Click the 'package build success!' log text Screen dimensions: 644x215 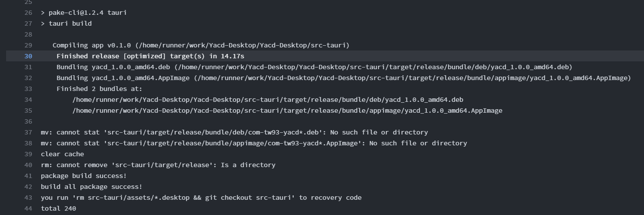point(83,176)
